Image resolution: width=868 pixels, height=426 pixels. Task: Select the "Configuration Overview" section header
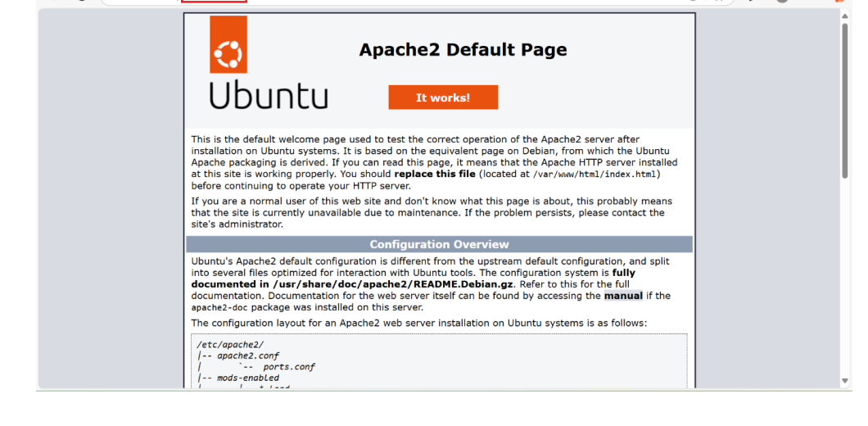click(439, 244)
